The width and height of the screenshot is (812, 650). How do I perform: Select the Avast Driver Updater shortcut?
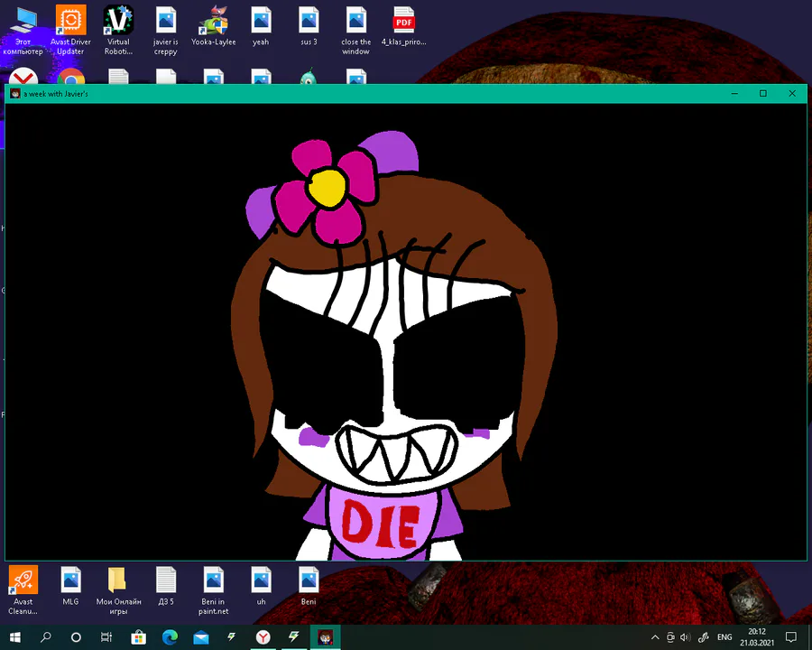(70, 30)
